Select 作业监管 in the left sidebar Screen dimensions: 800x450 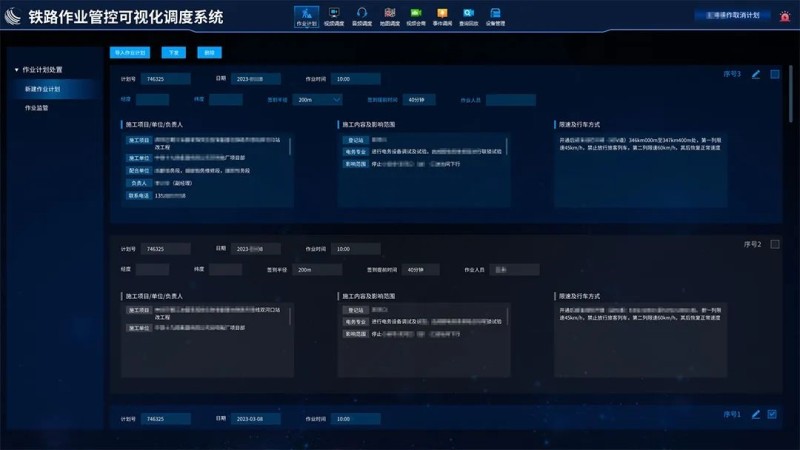point(36,107)
